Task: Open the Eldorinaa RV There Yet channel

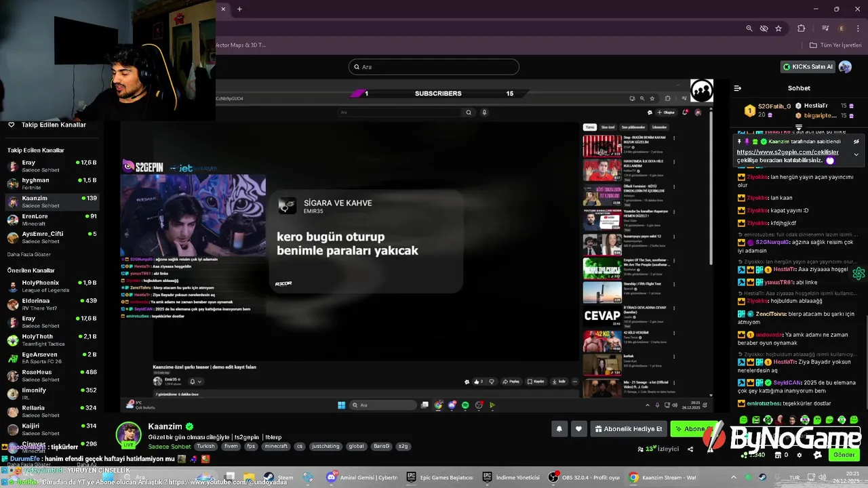Action: [x=53, y=304]
